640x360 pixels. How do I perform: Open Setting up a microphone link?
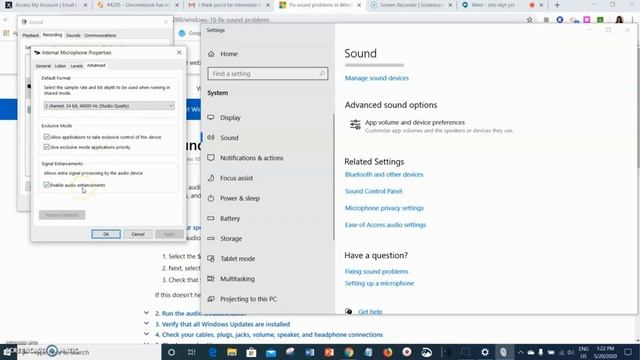[x=379, y=283]
